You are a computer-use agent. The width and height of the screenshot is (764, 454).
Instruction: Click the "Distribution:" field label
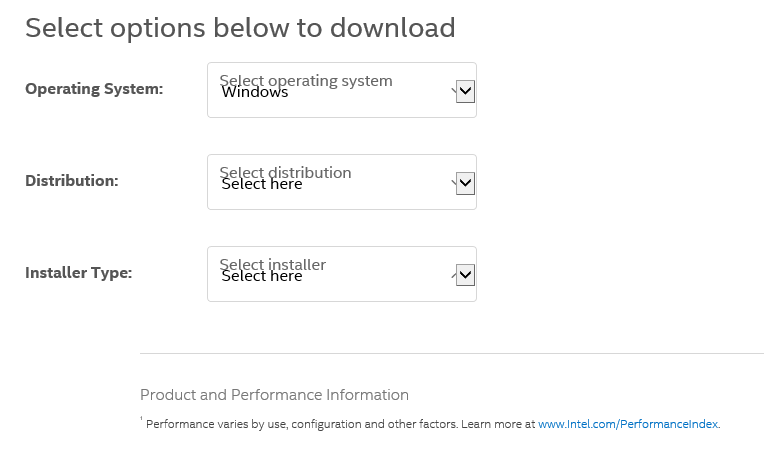pos(72,181)
